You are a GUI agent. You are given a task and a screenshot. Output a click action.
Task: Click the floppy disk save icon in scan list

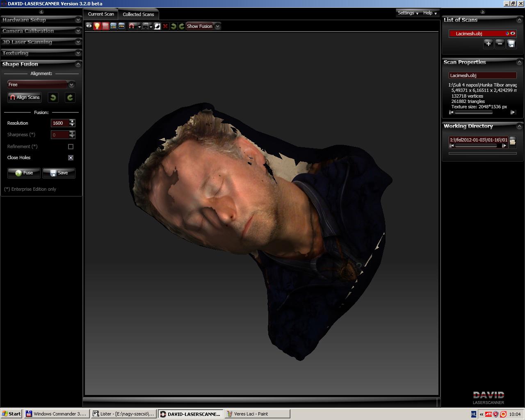tap(511, 44)
